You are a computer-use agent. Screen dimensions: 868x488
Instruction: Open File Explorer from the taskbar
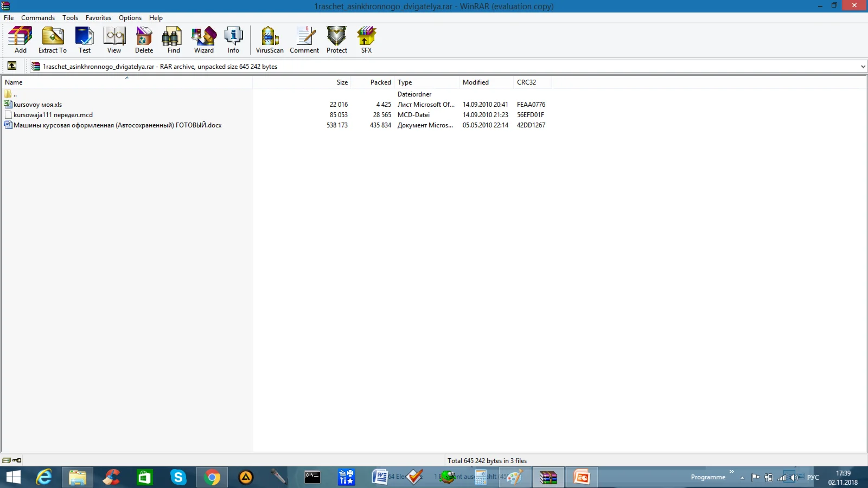(78, 477)
